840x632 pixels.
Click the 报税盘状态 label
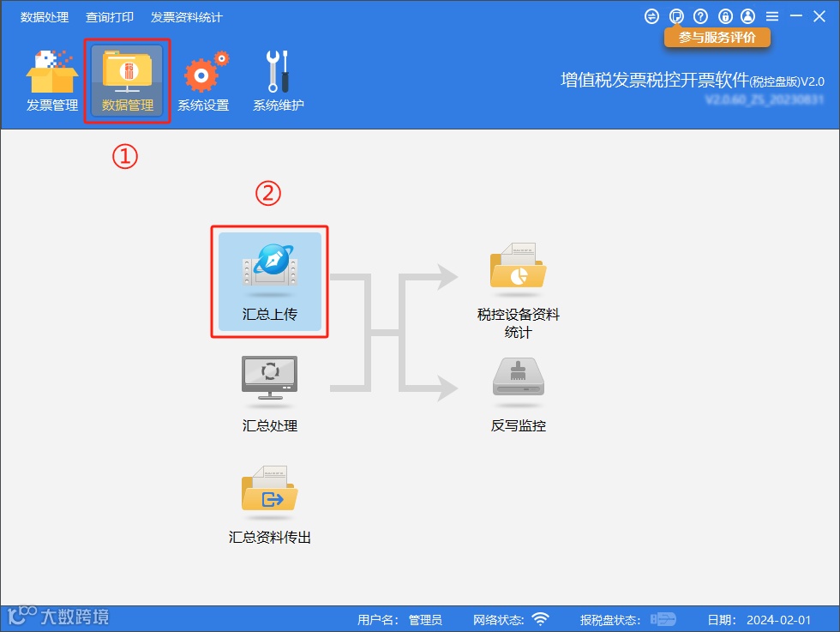(610, 620)
